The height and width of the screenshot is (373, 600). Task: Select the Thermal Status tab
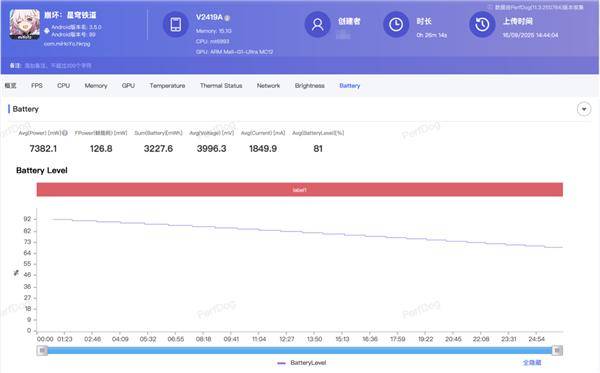[x=221, y=86]
